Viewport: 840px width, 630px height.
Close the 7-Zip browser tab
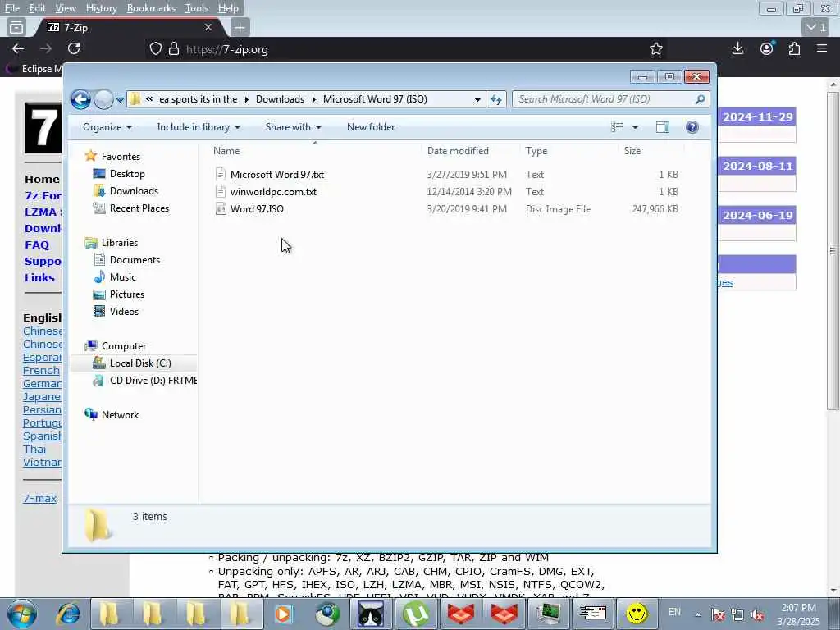208,27
